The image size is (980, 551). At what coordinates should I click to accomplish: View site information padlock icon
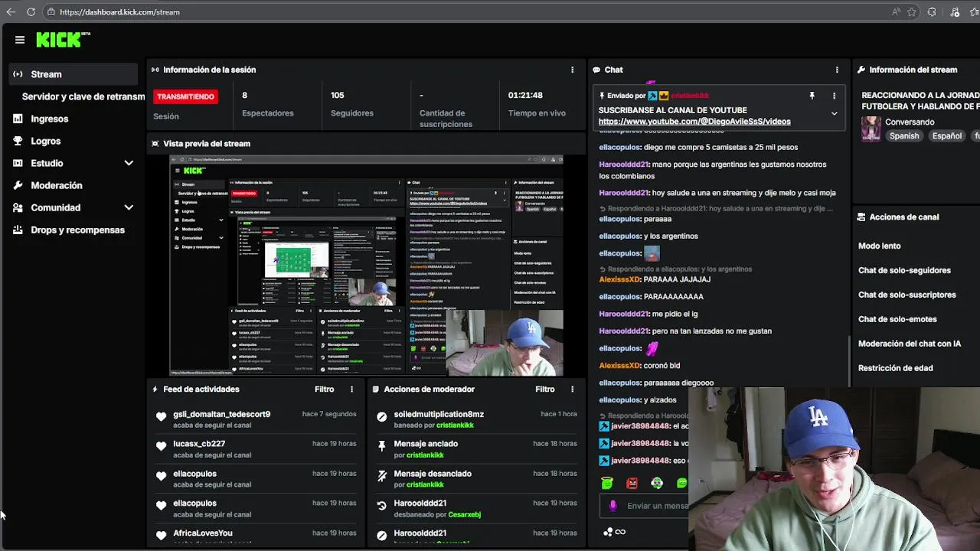click(x=51, y=12)
